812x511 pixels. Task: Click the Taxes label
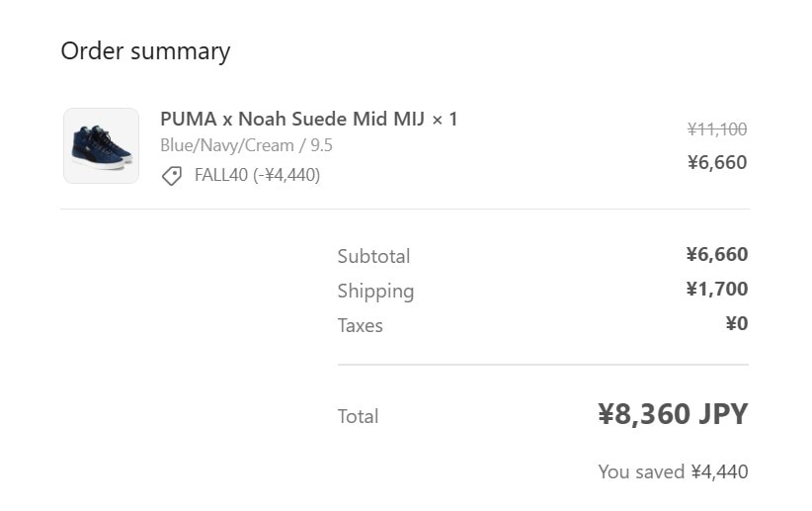(x=360, y=325)
